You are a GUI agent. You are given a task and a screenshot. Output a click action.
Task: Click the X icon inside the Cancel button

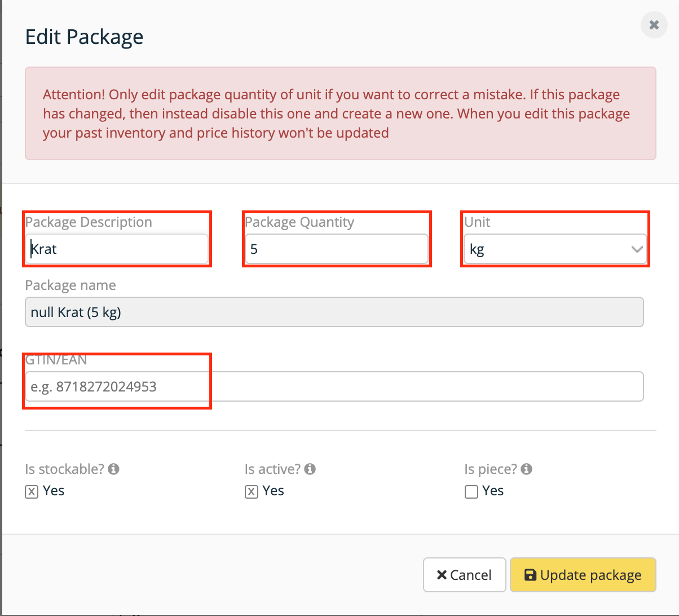click(442, 575)
